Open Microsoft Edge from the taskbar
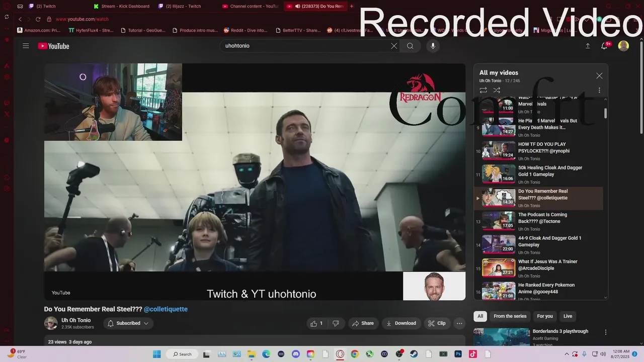 (266, 354)
